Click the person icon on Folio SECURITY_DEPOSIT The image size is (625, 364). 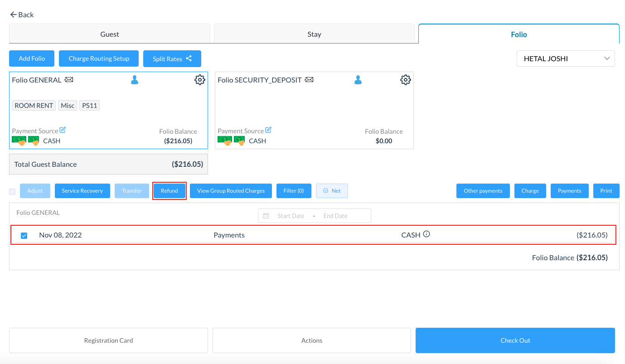[358, 80]
